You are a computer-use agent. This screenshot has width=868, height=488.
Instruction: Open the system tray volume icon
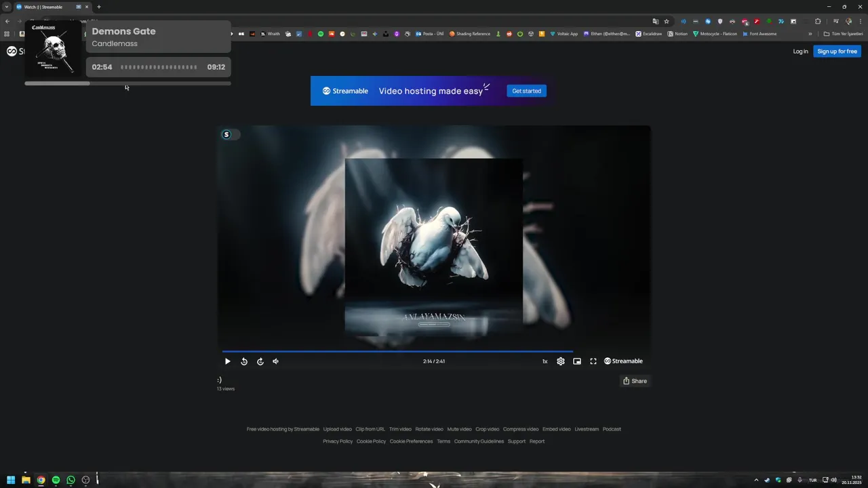point(833,480)
